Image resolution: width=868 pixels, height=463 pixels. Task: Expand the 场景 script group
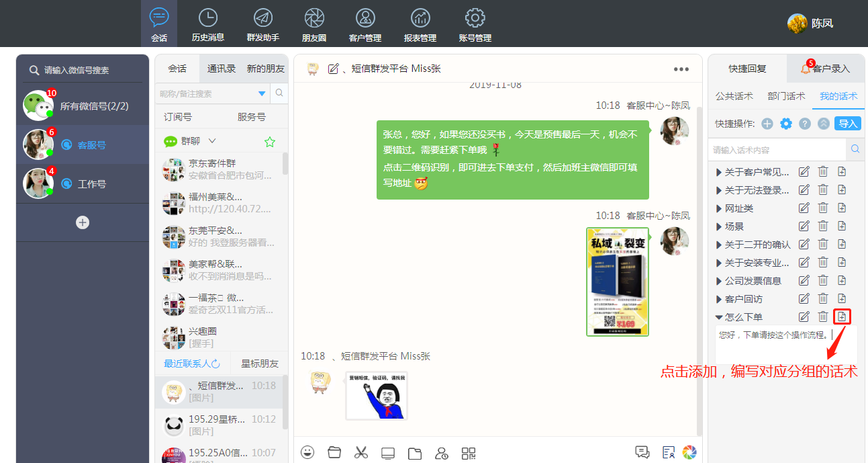click(719, 226)
